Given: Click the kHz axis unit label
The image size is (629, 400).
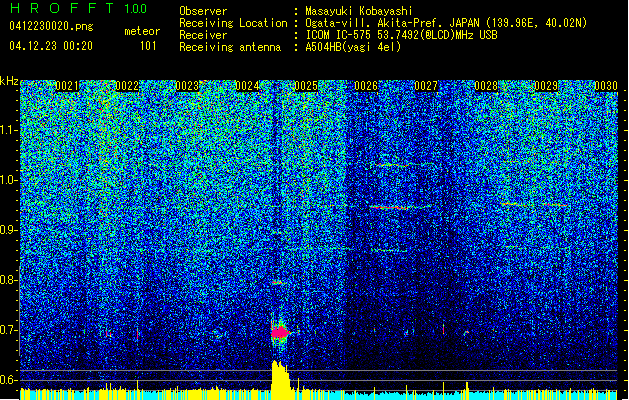Looking at the screenshot, I should coord(9,81).
